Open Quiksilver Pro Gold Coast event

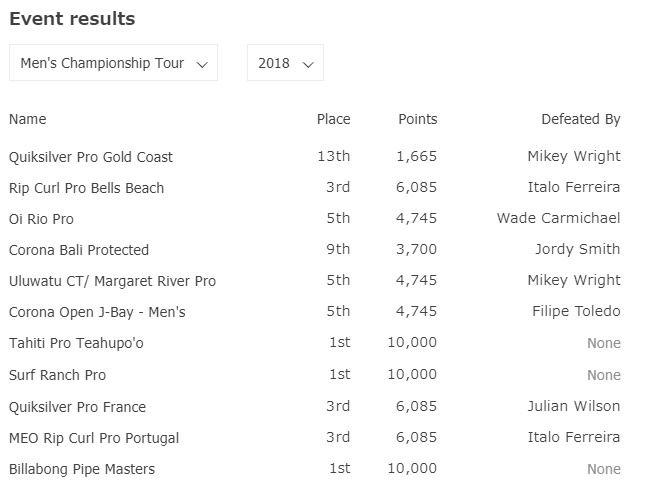point(91,157)
